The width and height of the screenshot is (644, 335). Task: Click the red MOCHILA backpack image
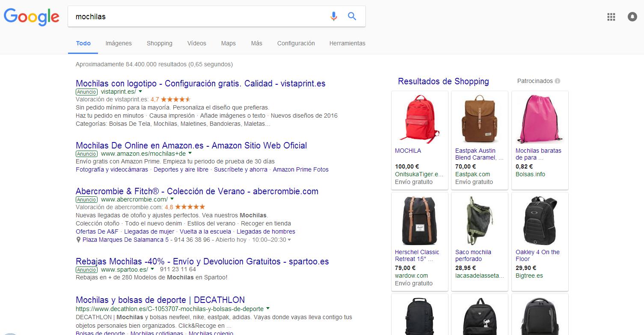pyautogui.click(x=420, y=119)
